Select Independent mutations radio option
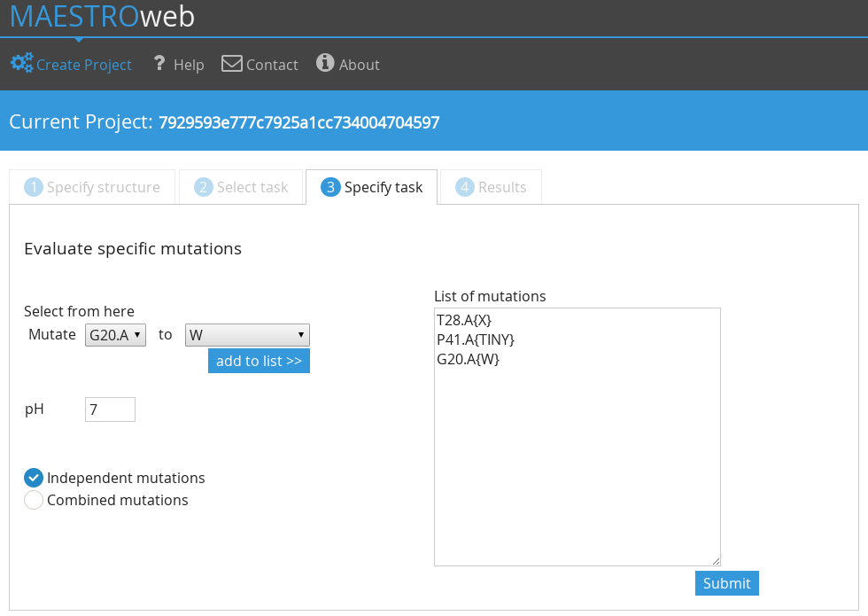This screenshot has height=616, width=868. (34, 478)
